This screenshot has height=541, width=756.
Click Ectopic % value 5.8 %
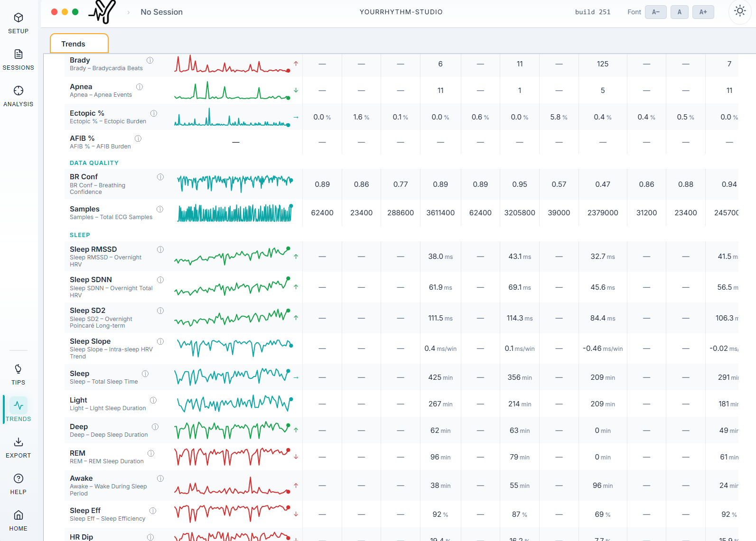pyautogui.click(x=559, y=117)
